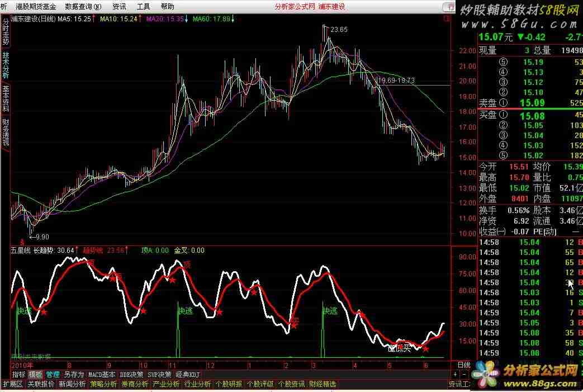583x392 pixels.
Task: Click the 9.90 low price label
Action: (42, 237)
